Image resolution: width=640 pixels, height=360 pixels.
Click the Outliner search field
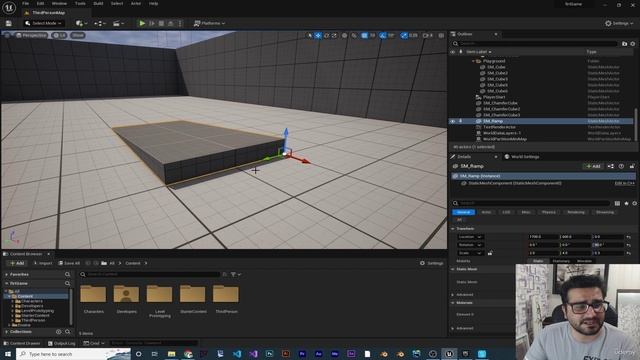[535, 43]
